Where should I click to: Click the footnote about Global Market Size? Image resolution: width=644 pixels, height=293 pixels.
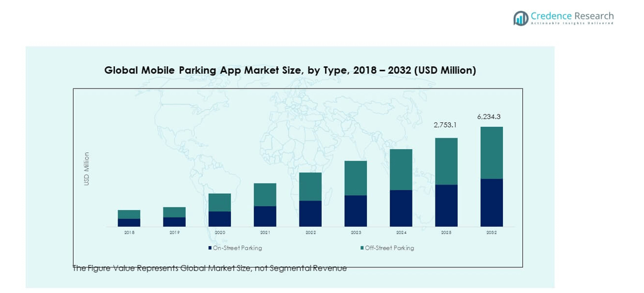(x=209, y=268)
